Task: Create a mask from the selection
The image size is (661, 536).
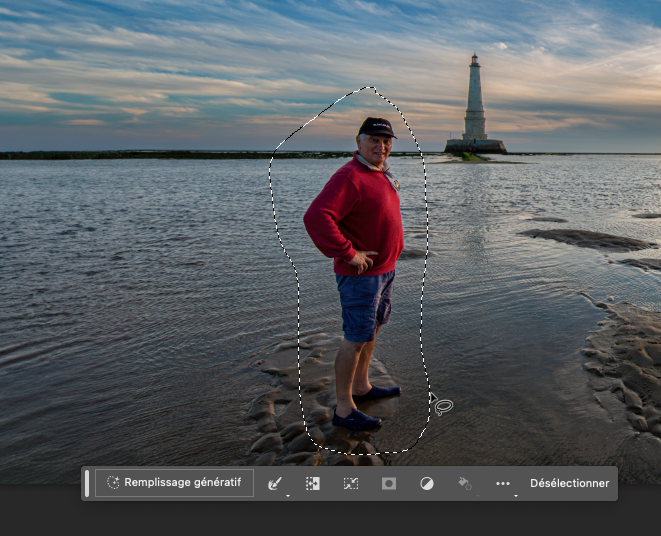Action: pos(389,483)
